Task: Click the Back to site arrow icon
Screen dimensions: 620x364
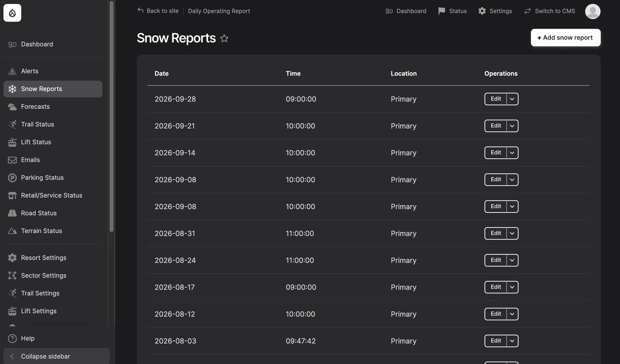Action: click(x=140, y=10)
